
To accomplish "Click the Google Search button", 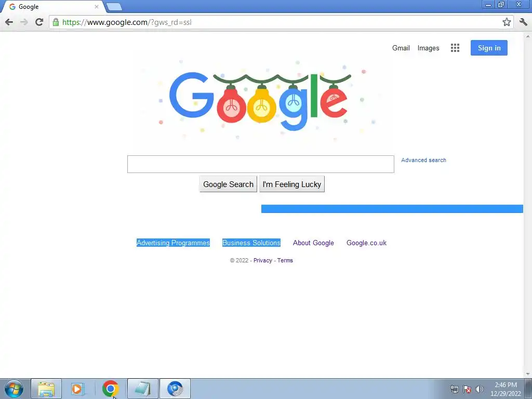I will (x=229, y=184).
